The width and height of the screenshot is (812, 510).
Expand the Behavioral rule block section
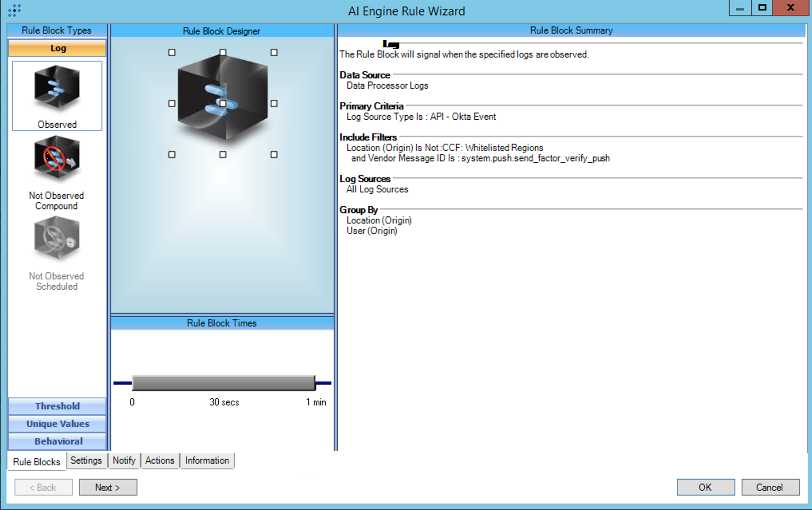(x=57, y=441)
